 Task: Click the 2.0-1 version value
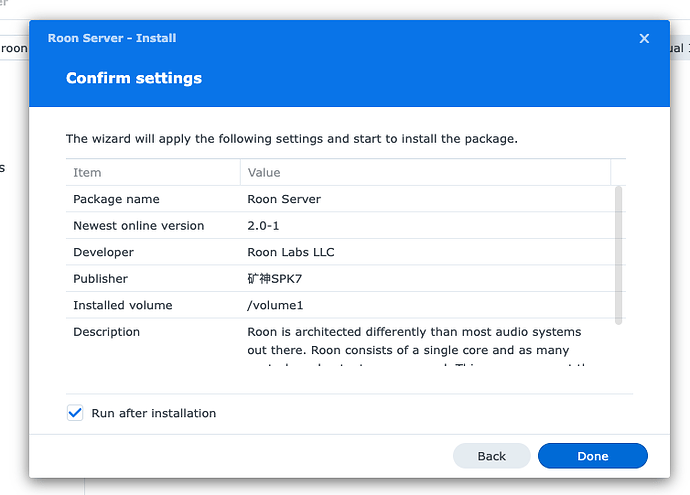coord(263,226)
